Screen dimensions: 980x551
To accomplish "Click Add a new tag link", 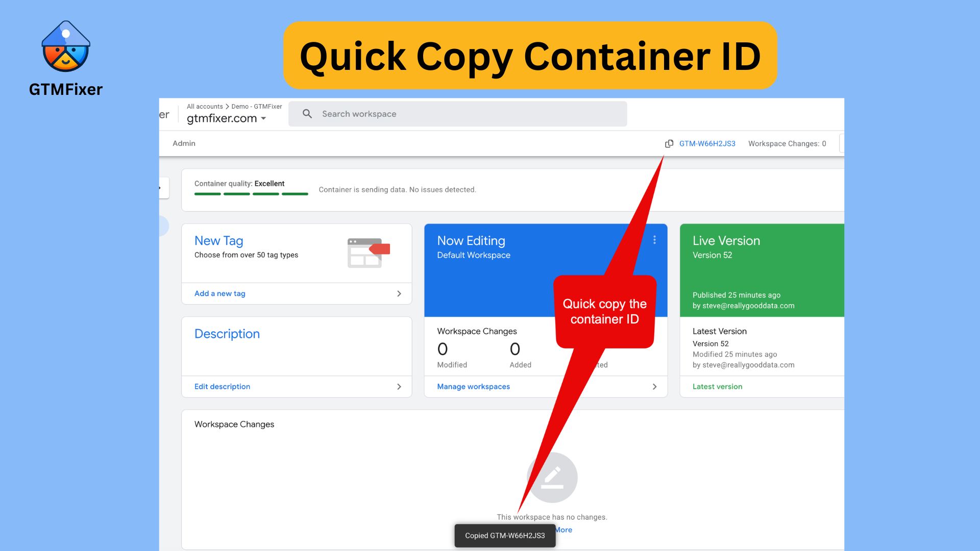I will pyautogui.click(x=219, y=293).
